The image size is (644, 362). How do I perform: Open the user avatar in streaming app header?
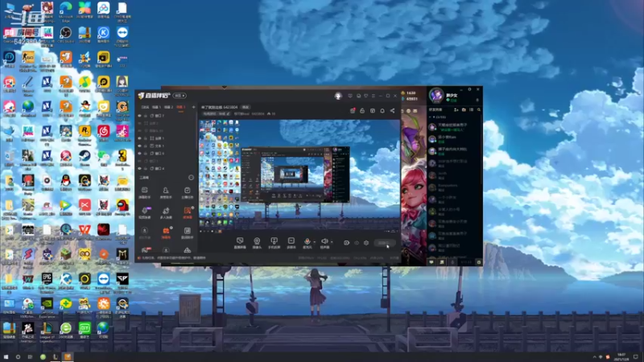(x=338, y=96)
